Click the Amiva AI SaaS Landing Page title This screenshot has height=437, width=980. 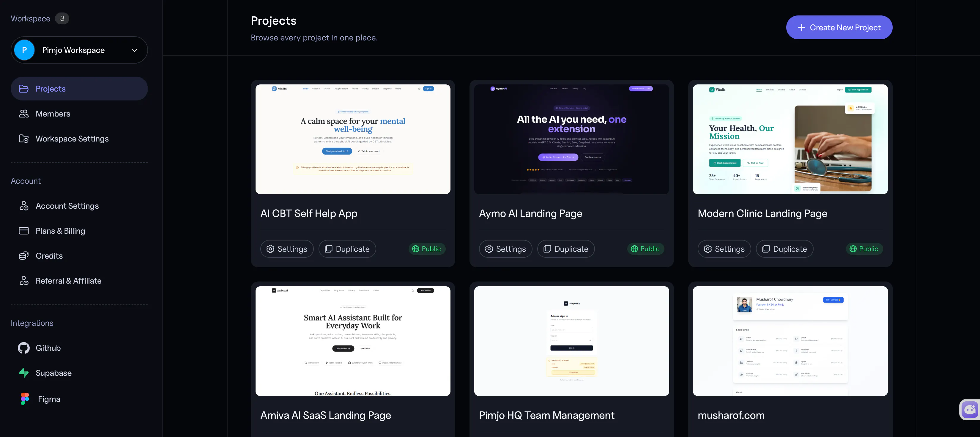click(326, 415)
